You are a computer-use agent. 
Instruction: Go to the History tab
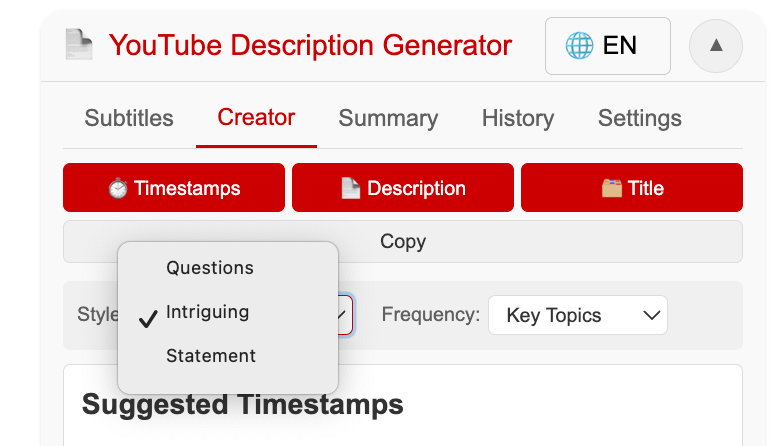point(518,118)
